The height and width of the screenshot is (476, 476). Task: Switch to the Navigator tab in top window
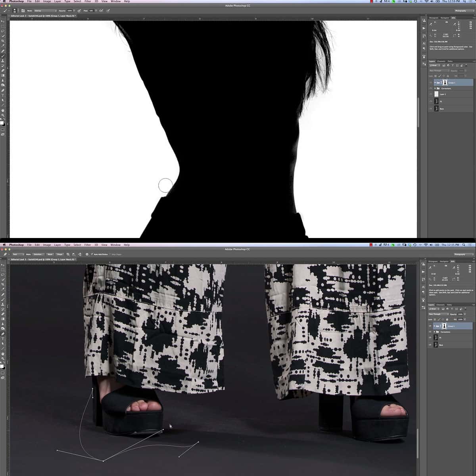pos(445,18)
